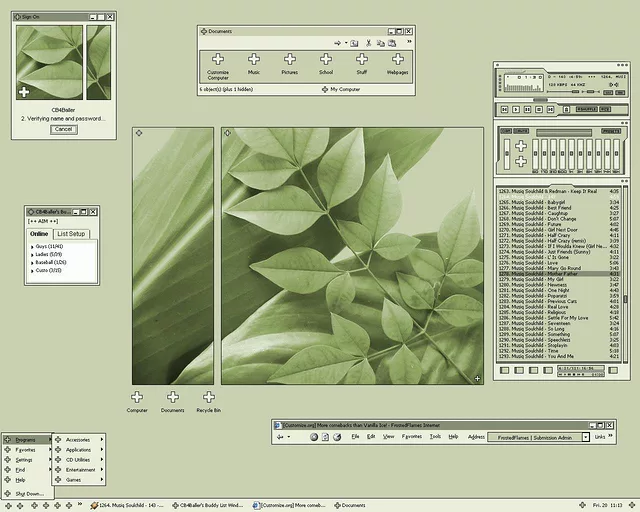Open the equalizer Presets button
640x512 pixels.
(x=611, y=131)
